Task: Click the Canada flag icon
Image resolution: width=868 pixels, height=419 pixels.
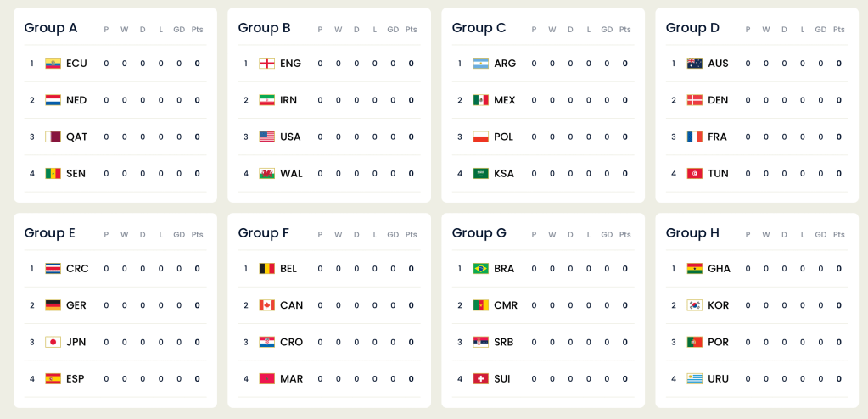Action: [x=266, y=305]
